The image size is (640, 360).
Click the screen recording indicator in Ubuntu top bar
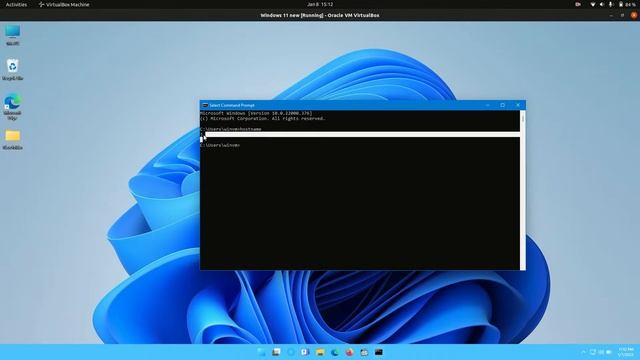pos(578,4)
